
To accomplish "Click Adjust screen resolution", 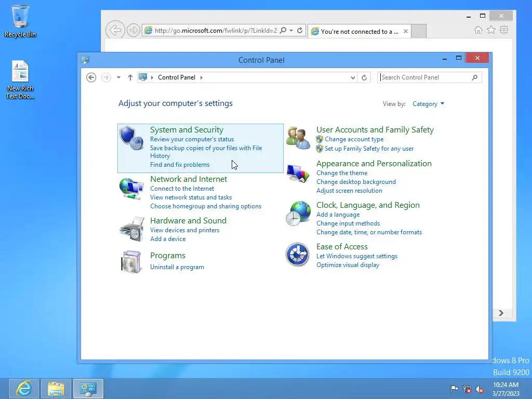I will tap(349, 191).
